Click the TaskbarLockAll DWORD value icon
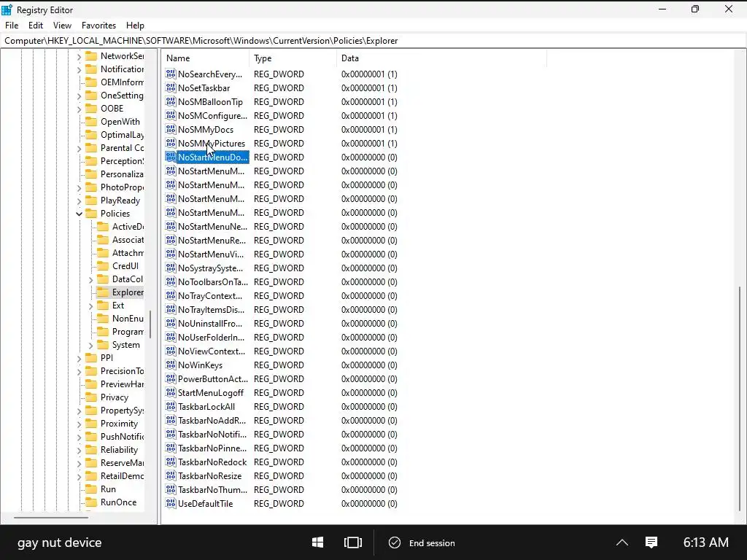 tap(171, 406)
